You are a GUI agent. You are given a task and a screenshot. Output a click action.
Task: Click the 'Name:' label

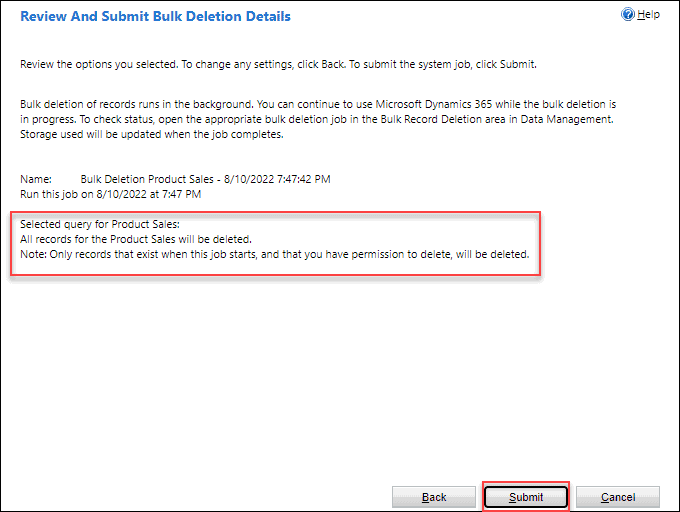(x=36, y=179)
